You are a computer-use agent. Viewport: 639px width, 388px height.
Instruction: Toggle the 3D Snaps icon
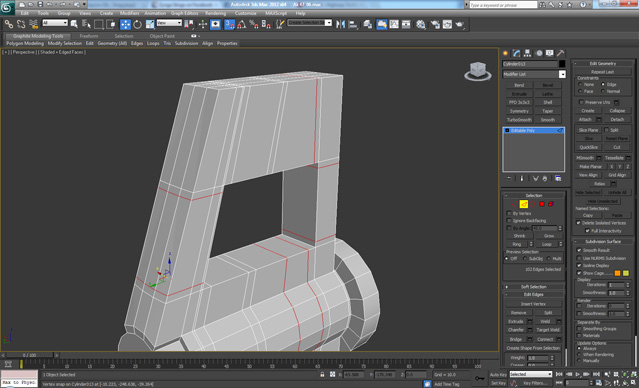point(230,24)
